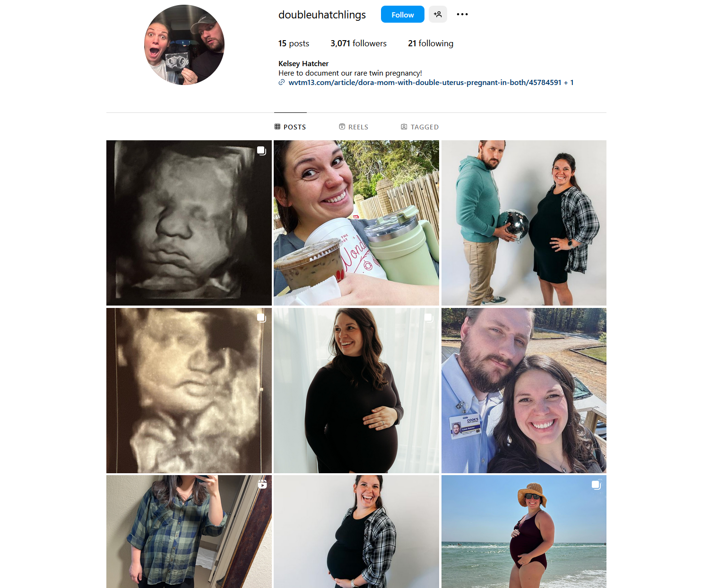701x588 pixels.
Task: Click carousel icon on the beach photo
Action: tap(597, 485)
